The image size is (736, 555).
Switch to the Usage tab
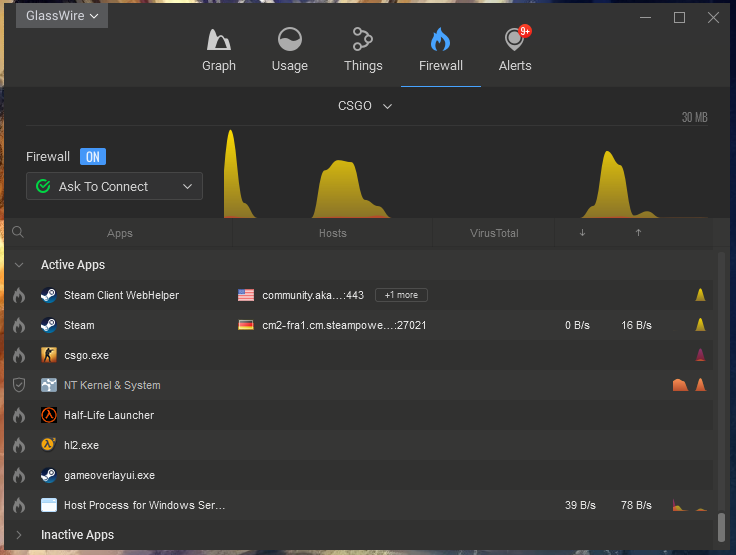[x=290, y=50]
